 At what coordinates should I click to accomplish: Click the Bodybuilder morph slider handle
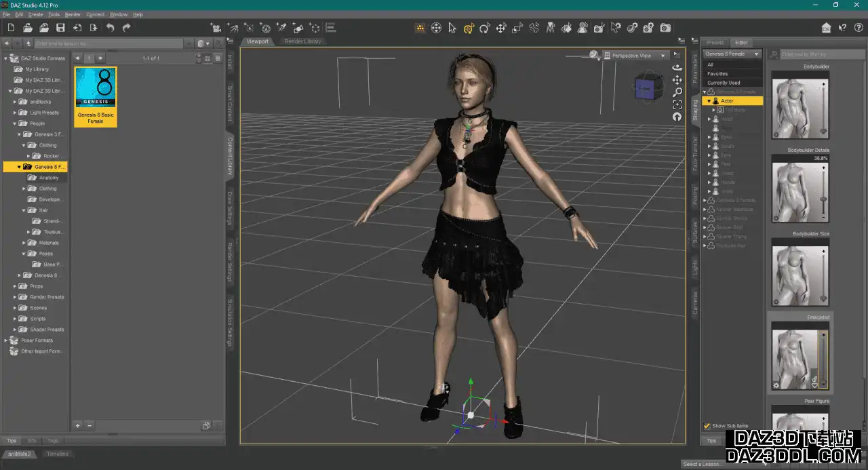click(824, 131)
